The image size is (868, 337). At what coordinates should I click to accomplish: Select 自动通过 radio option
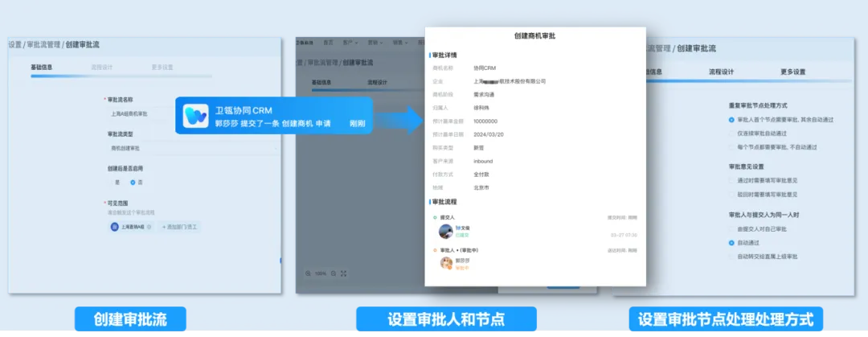coord(731,242)
